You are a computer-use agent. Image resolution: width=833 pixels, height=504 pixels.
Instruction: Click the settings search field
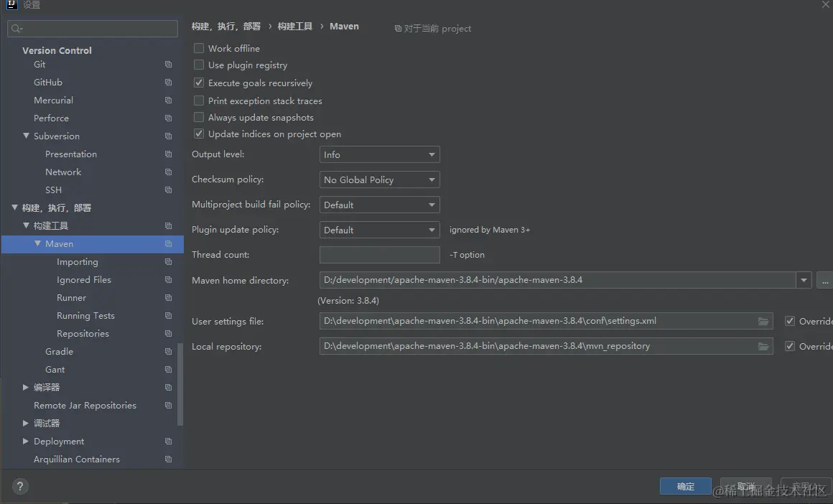coord(93,29)
